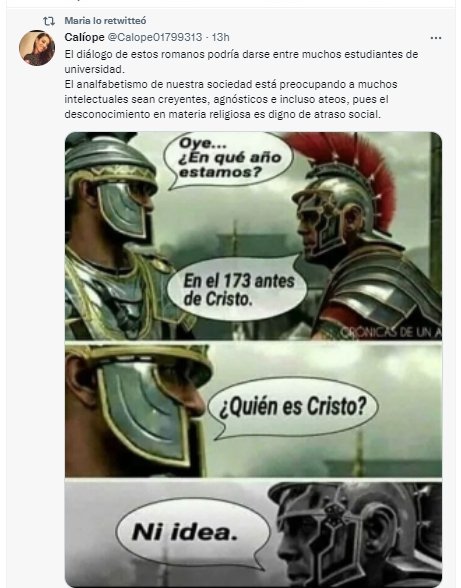Click the red-crested centurion helmet
Image resolution: width=461 pixels, height=588 pixels.
[343, 191]
